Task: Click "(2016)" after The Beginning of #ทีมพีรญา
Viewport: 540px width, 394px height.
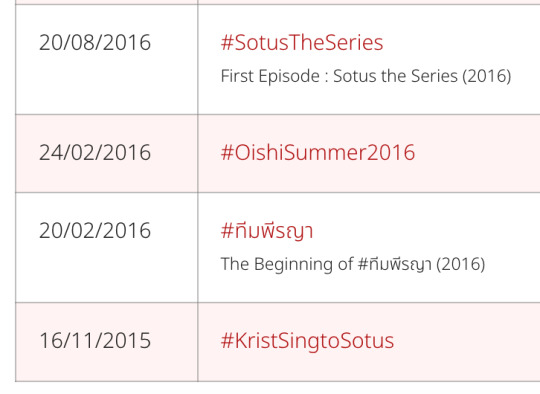Action: (x=461, y=265)
